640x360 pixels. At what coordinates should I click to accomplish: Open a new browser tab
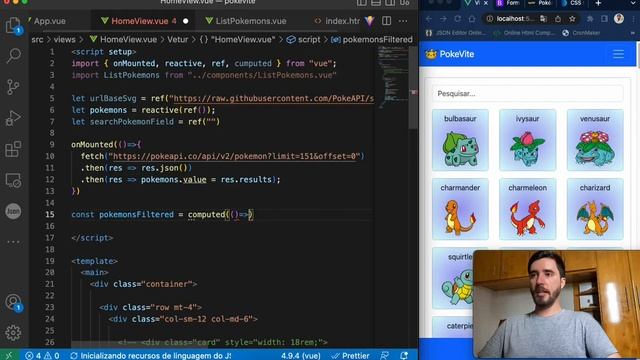coord(598,3)
